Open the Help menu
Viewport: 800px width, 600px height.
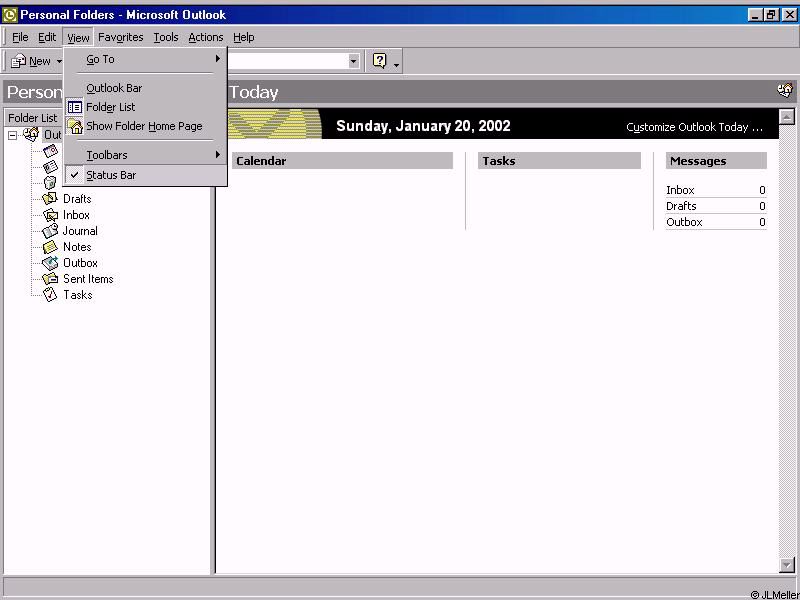[243, 37]
